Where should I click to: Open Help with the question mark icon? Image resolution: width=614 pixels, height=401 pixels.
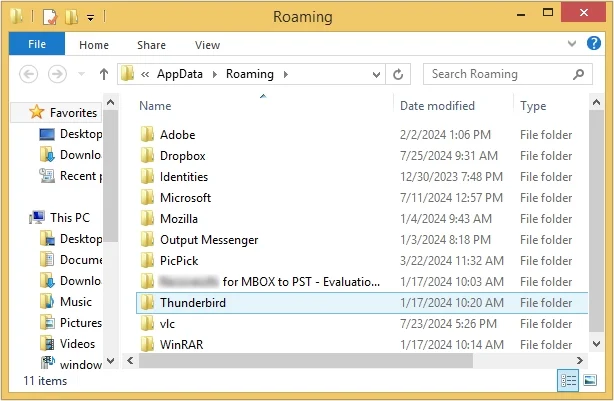(594, 43)
